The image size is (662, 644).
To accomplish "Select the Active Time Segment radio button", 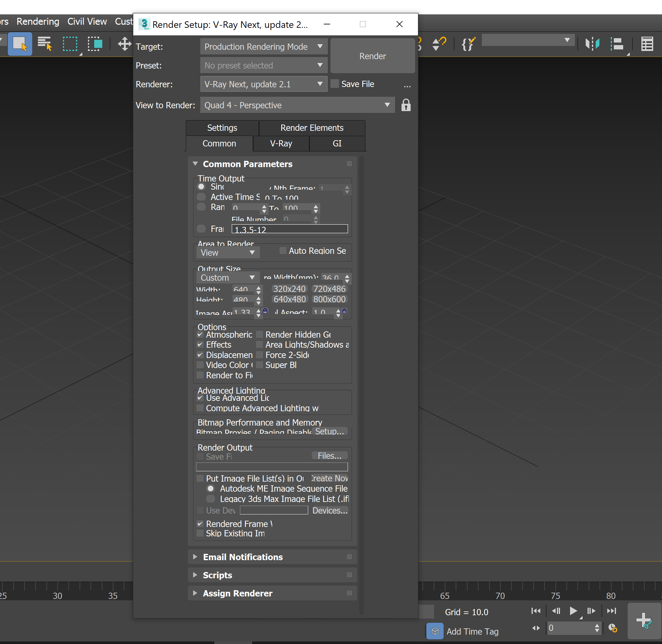I will coord(201,197).
